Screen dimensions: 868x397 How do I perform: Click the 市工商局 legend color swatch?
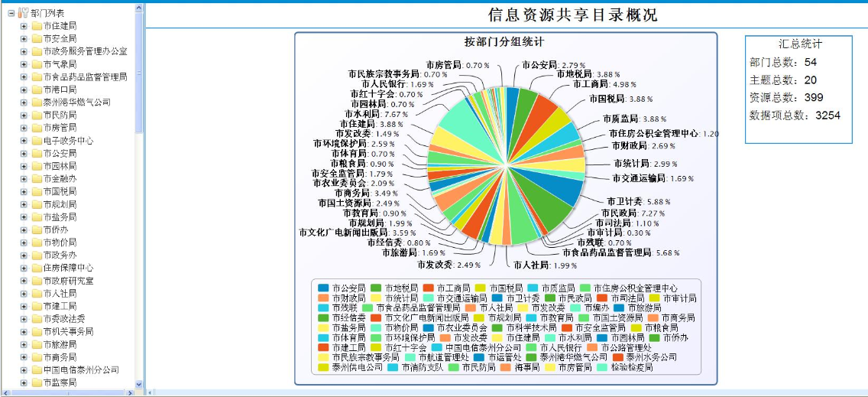426,288
